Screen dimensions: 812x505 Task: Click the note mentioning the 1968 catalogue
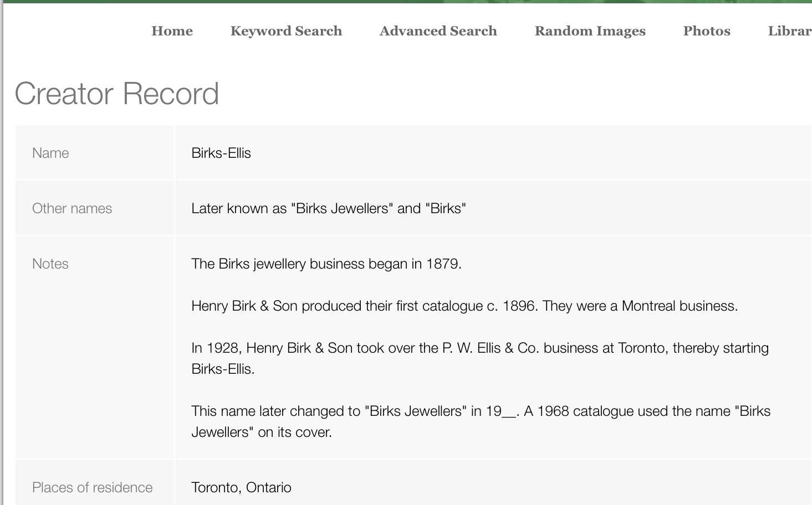[646, 411]
